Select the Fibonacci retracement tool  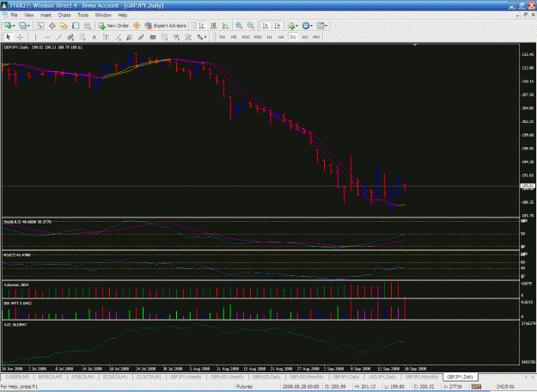click(x=82, y=37)
